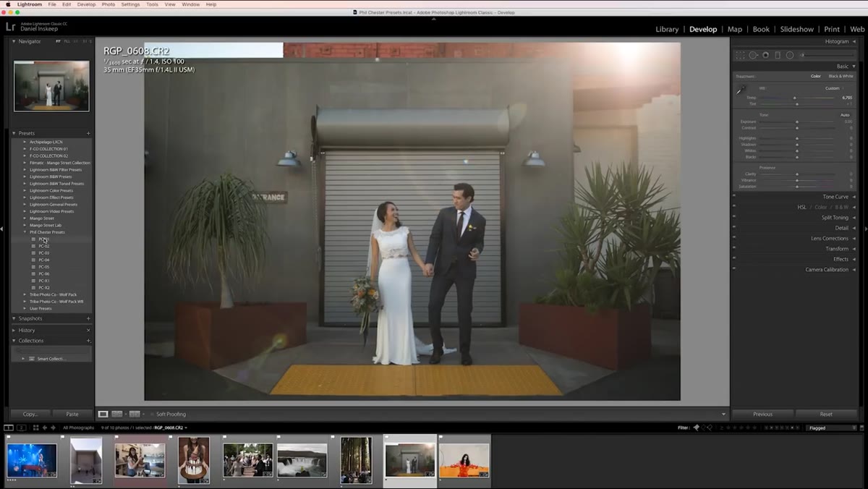Set treatment to Black & White
The width and height of the screenshot is (868, 489).
841,76
